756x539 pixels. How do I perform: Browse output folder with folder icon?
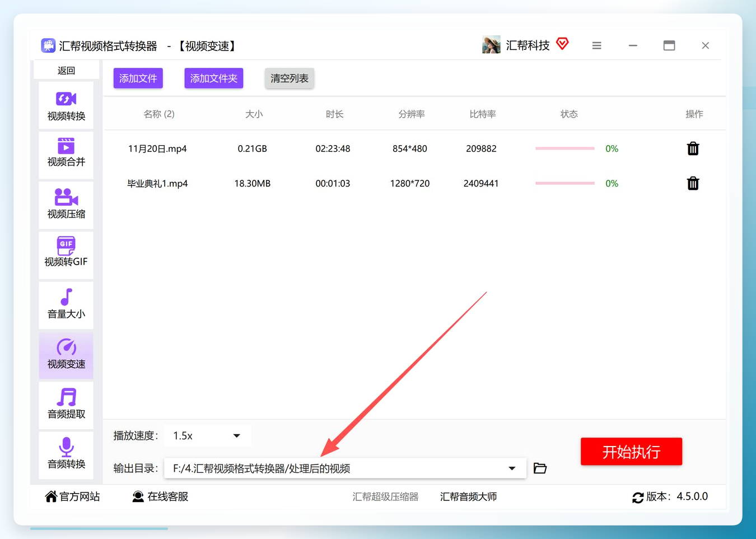540,468
